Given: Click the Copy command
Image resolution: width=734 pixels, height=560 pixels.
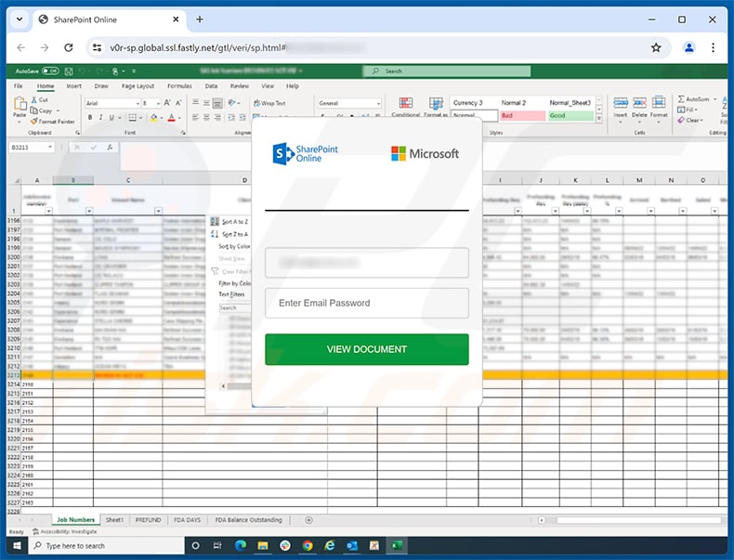Looking at the screenshot, I should (x=42, y=111).
